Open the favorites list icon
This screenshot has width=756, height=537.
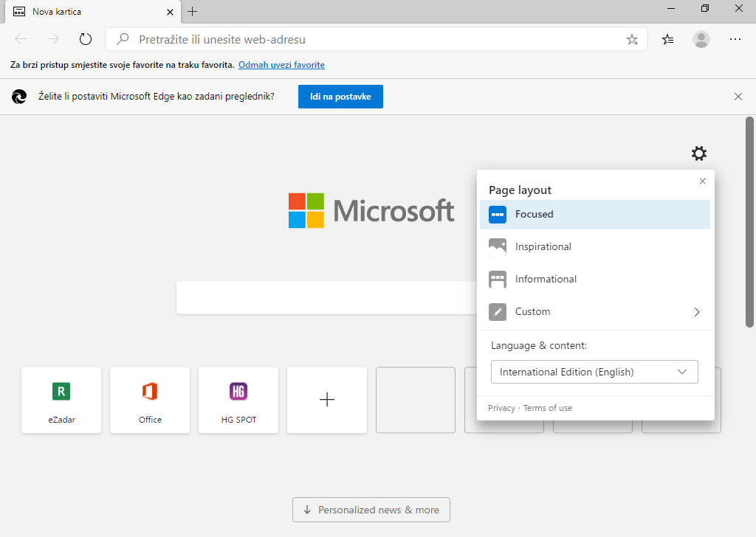coord(667,40)
